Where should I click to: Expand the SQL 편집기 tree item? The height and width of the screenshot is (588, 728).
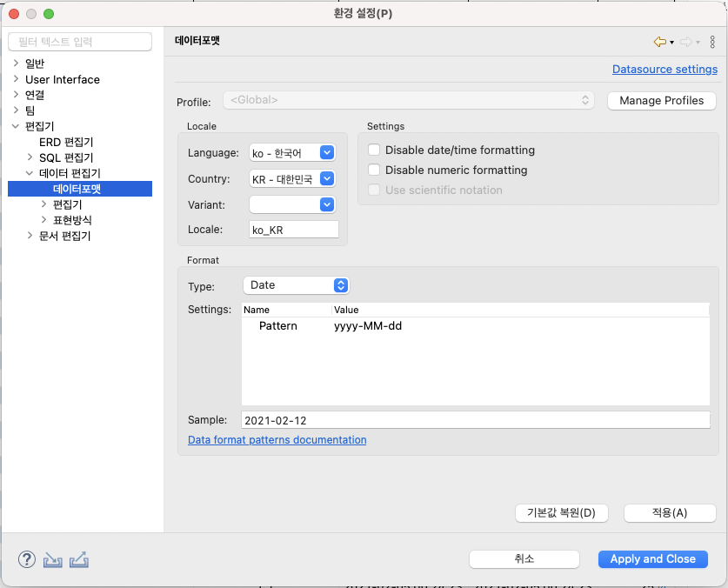[30, 157]
